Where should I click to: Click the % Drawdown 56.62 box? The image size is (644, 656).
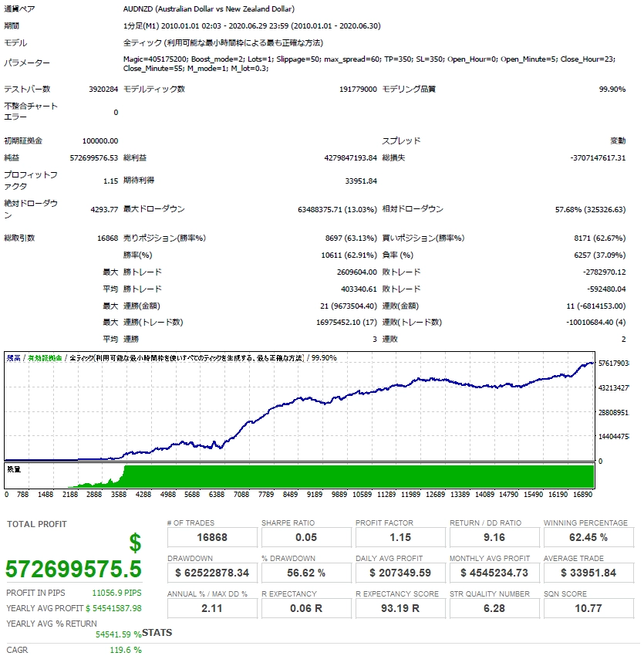[306, 573]
